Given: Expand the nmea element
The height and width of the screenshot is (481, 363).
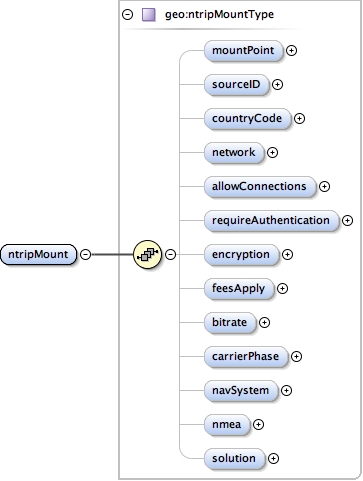Looking at the screenshot, I should [x=258, y=425].
